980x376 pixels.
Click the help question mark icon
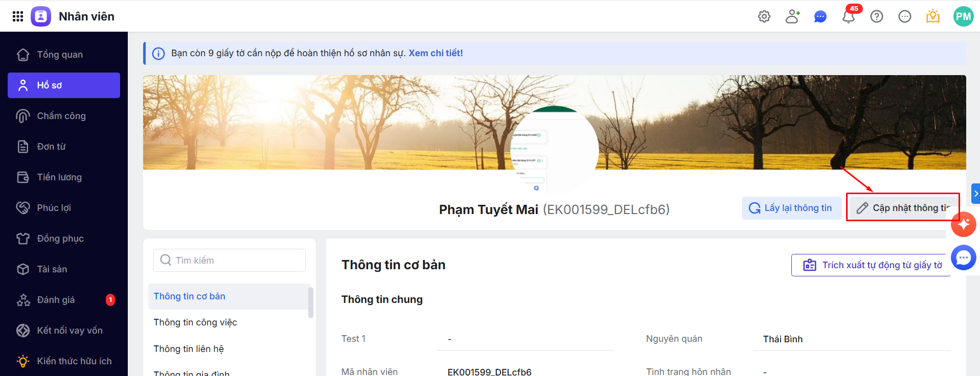pyautogui.click(x=877, y=16)
